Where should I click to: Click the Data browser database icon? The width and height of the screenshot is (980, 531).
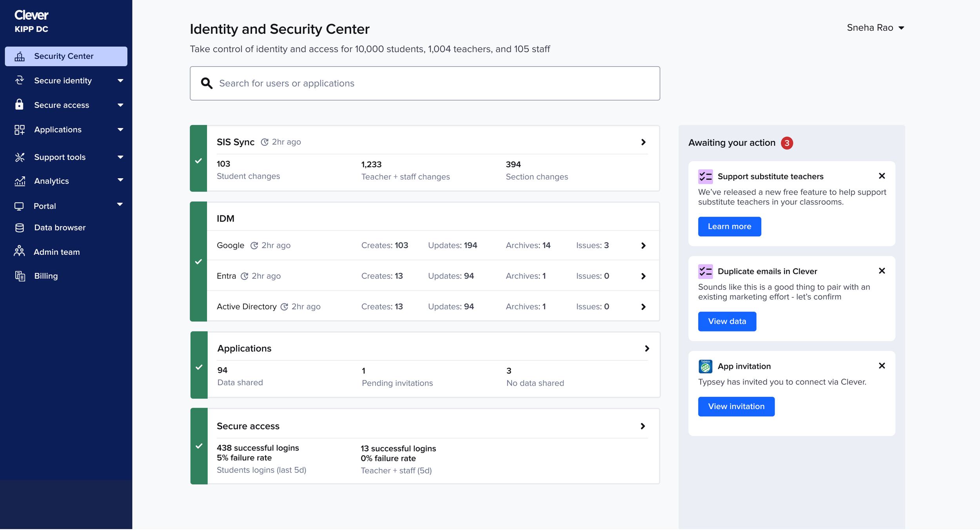(19, 228)
